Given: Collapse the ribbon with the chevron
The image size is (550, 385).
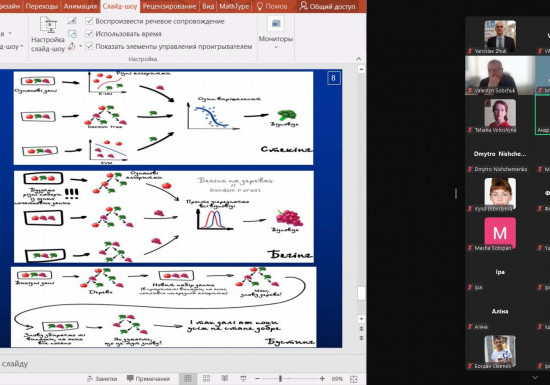Looking at the screenshot, I should pos(358,59).
